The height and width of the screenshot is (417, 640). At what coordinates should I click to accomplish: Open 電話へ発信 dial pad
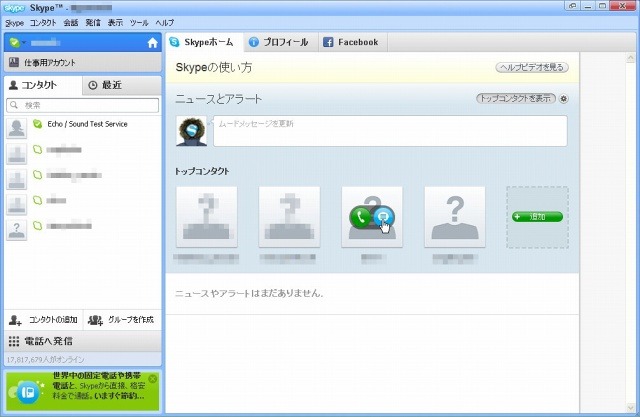(83, 341)
